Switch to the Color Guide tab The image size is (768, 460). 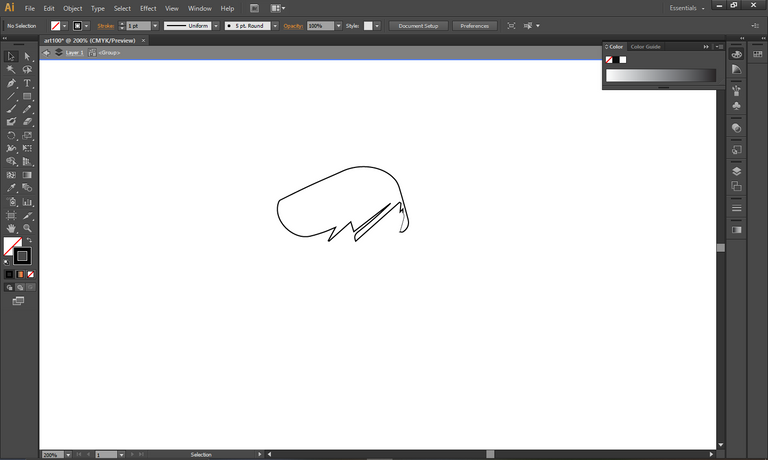tap(645, 47)
